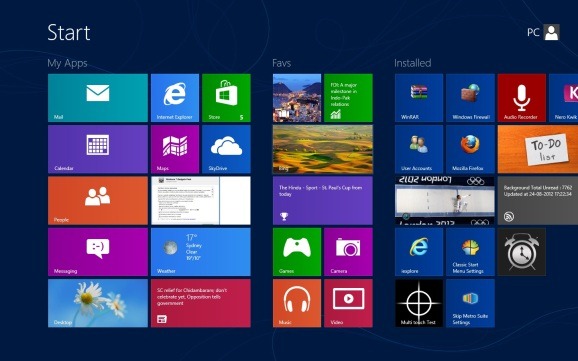
Task: Select the My Apps group title
Action: click(x=67, y=63)
